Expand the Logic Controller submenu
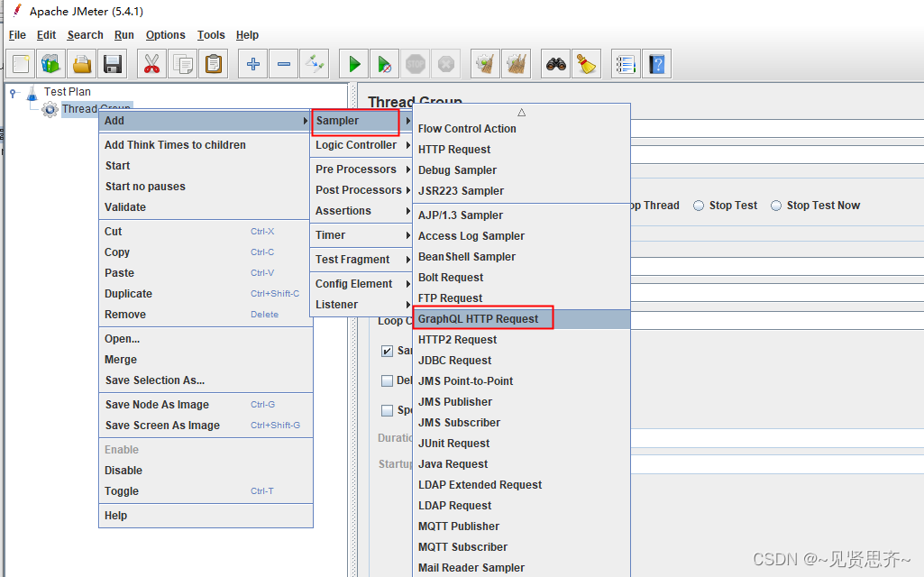This screenshot has width=924, height=577. [361, 145]
